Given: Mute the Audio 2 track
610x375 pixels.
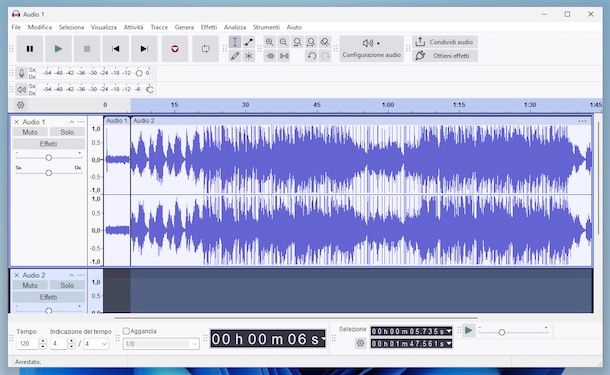Looking at the screenshot, I should [x=30, y=286].
